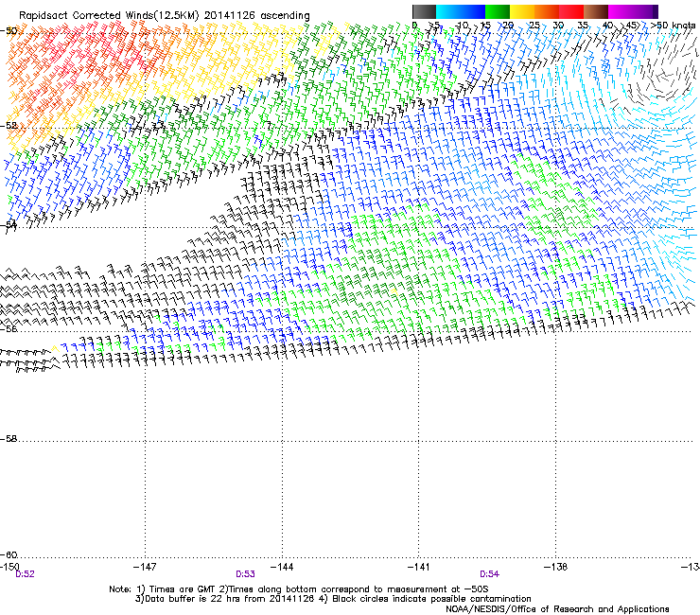Click the NOAA/NESDIS credit text
700x615 pixels.
tap(557, 609)
